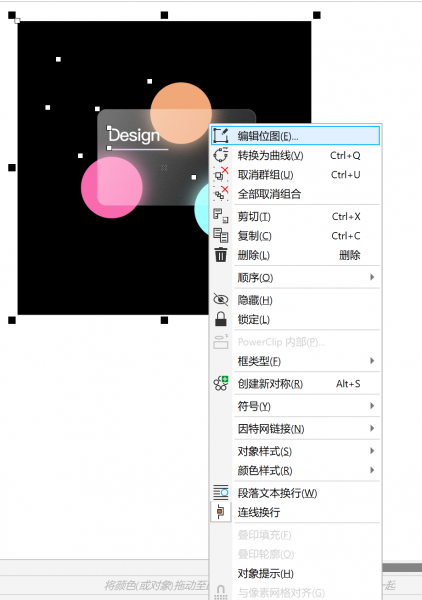Click the orange circle in artwork

point(181,113)
